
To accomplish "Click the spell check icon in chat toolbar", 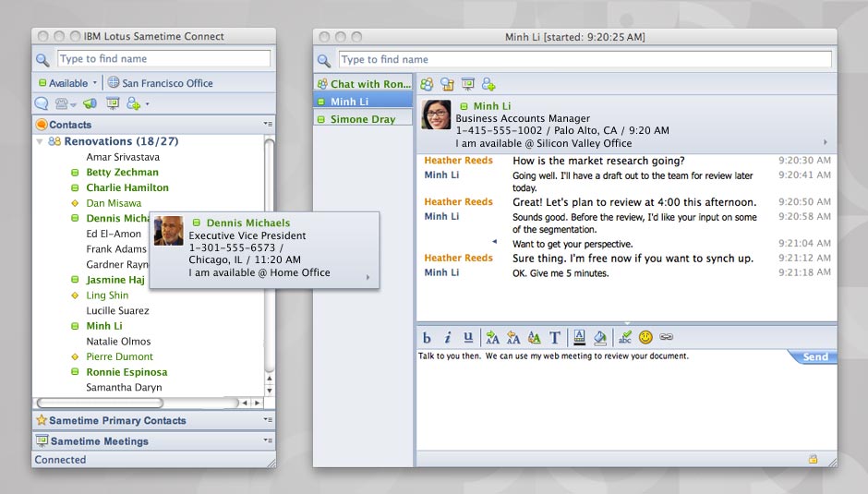I will pyautogui.click(x=625, y=337).
